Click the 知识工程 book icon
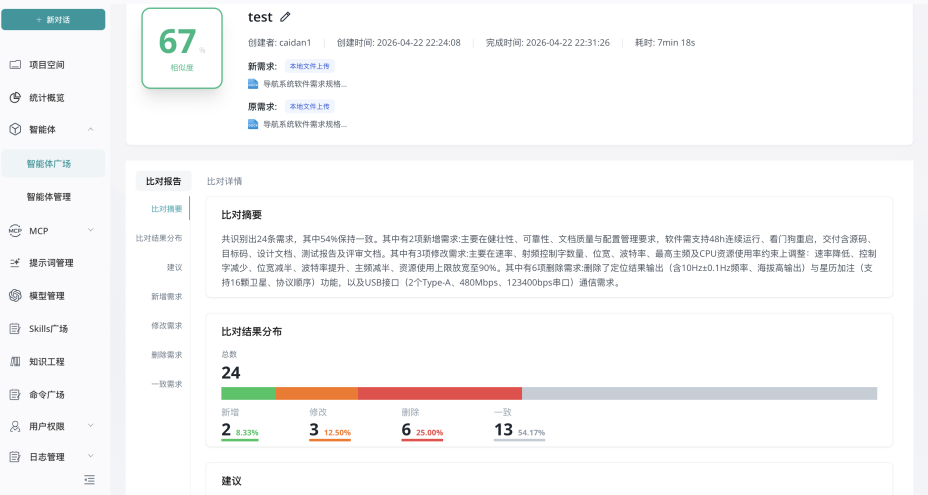928x495 pixels. (15, 361)
